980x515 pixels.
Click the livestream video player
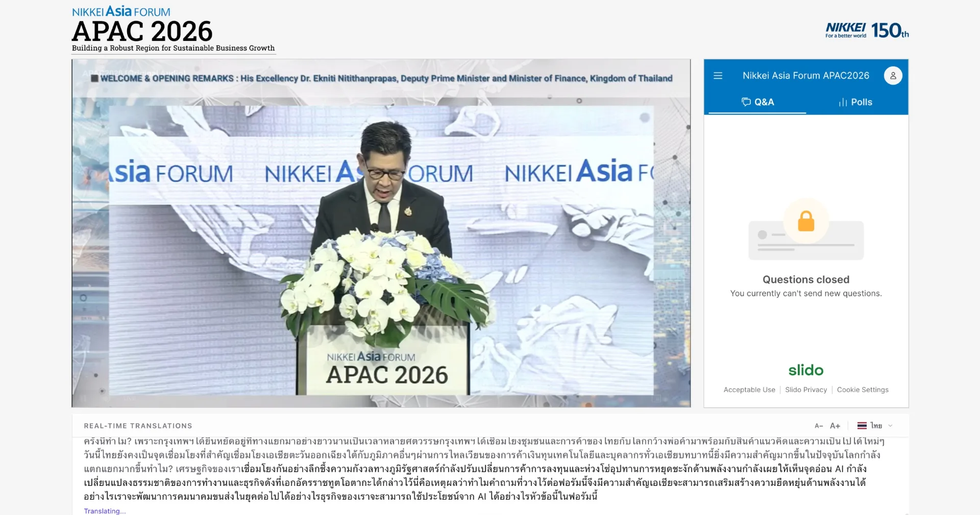click(381, 233)
